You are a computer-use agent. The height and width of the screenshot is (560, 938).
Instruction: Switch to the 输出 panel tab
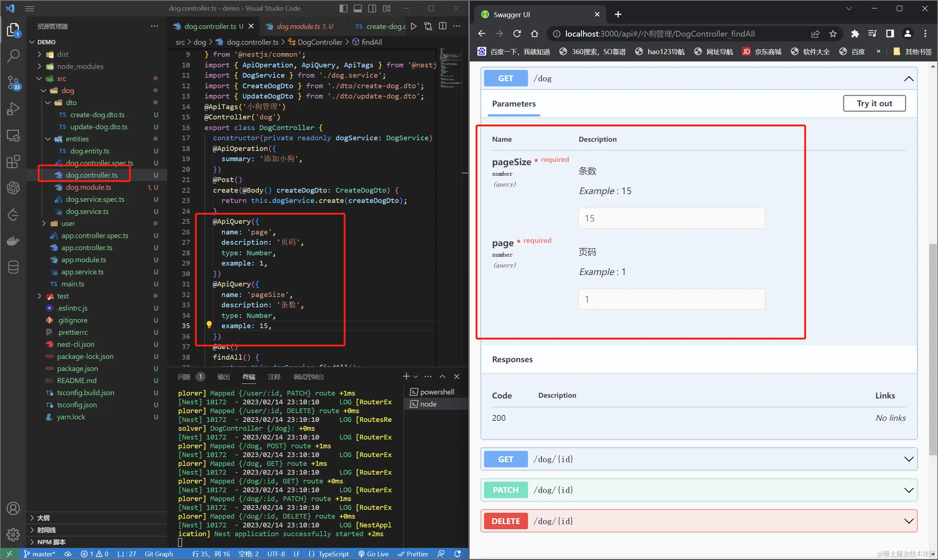coord(224,377)
